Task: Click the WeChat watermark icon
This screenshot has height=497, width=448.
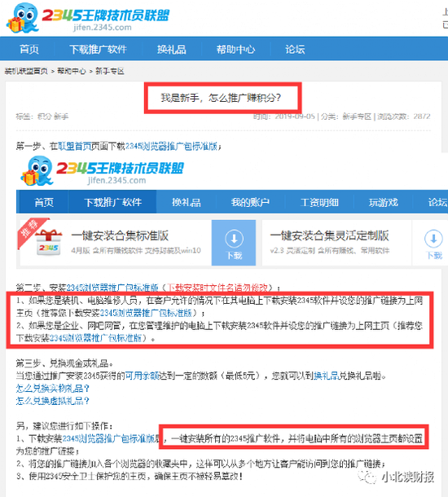Action: click(x=367, y=477)
